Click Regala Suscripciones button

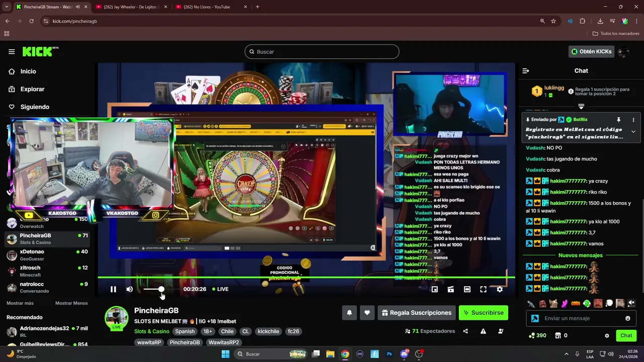coord(417,313)
